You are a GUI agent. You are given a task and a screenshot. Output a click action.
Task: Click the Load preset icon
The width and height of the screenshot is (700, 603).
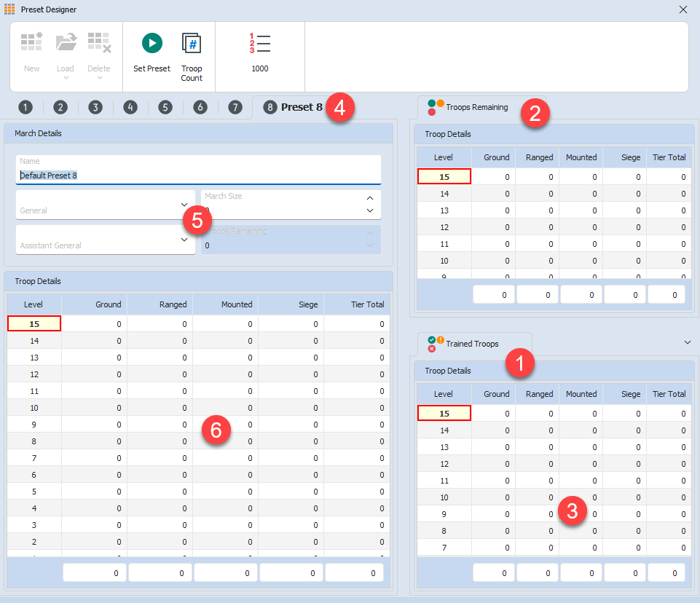[x=66, y=43]
